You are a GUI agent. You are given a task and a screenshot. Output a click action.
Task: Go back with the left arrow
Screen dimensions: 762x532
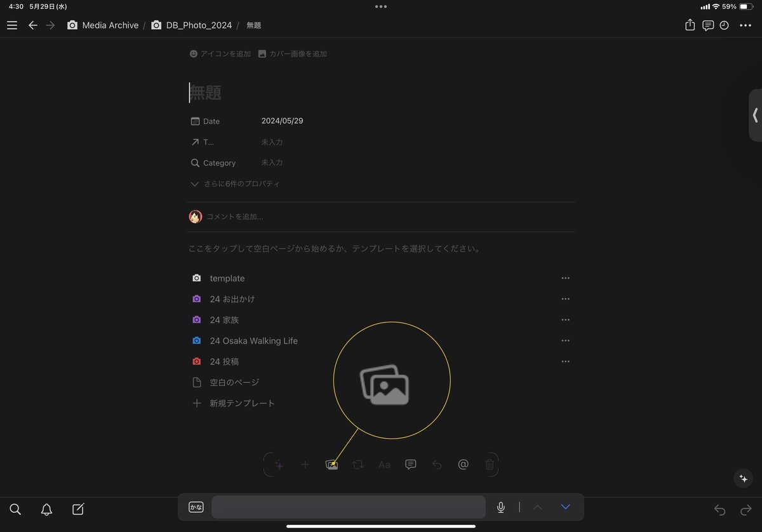click(33, 25)
